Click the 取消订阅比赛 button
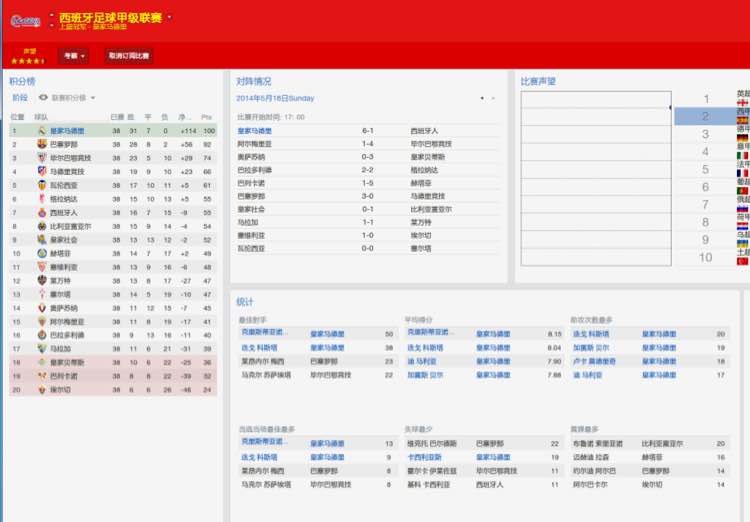 129,56
